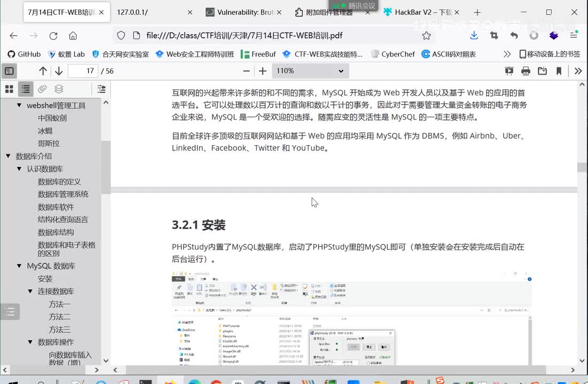588x384 pixels.
Task: Go back to the previous page
Action: [13, 36]
